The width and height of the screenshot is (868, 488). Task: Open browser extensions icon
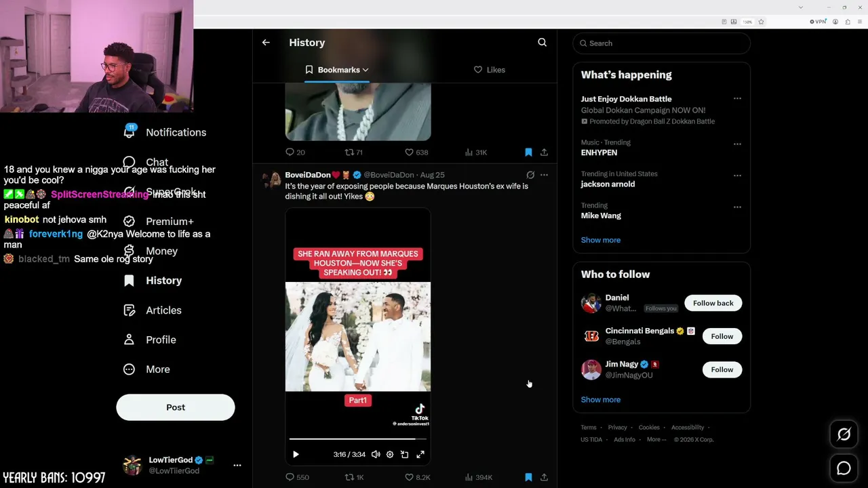point(848,22)
